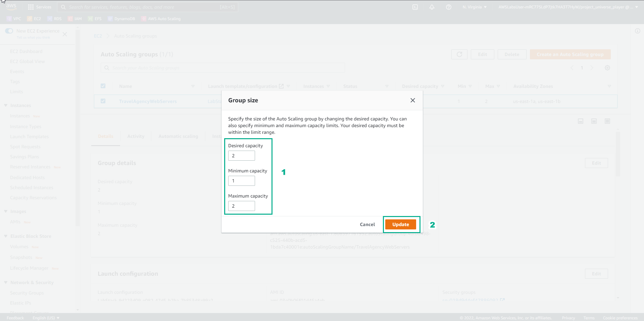
Task: Click Cancel in Group size dialog
Action: [367, 224]
